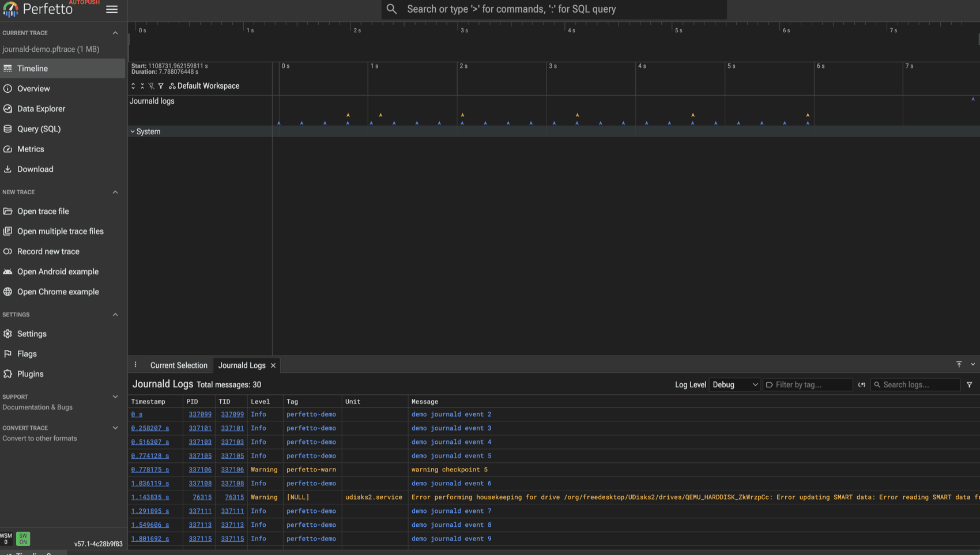Click the Filter by tag input
Viewport: 980px width, 555px height.
(x=808, y=385)
